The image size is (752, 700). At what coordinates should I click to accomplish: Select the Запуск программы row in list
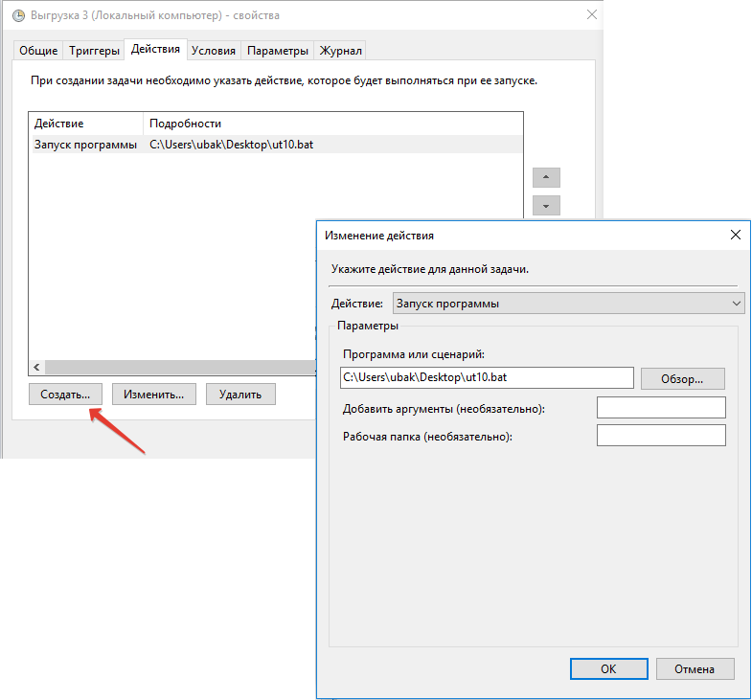[86, 145]
